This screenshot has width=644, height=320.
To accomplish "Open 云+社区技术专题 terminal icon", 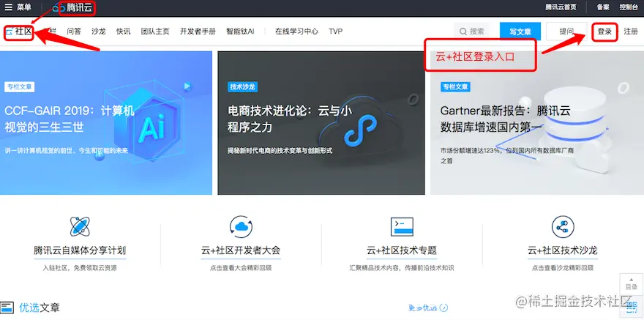I will click(x=402, y=226).
